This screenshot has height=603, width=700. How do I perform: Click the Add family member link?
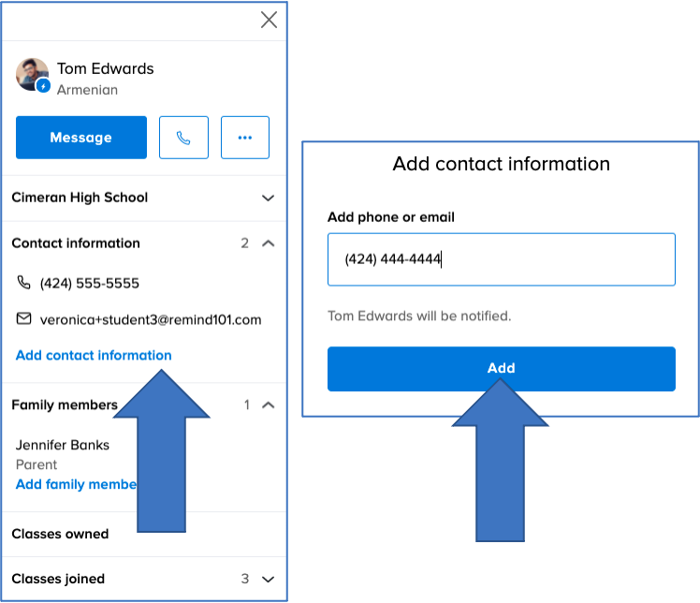pos(77,484)
